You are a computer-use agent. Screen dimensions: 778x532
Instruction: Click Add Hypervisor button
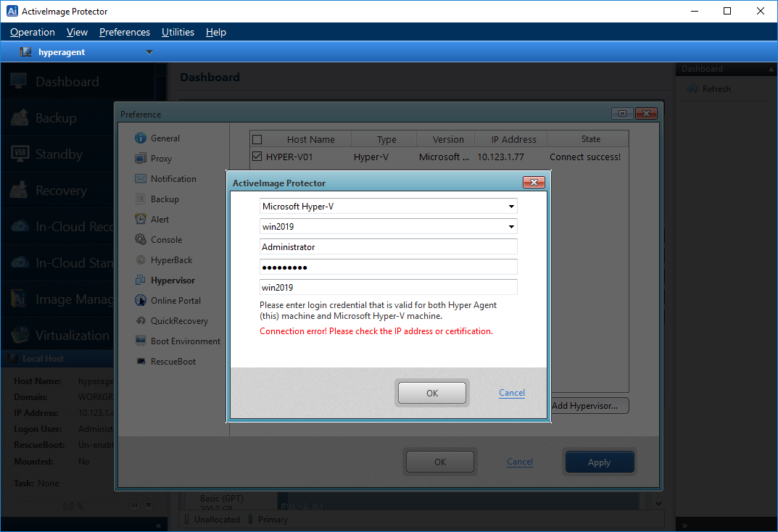[x=589, y=405]
